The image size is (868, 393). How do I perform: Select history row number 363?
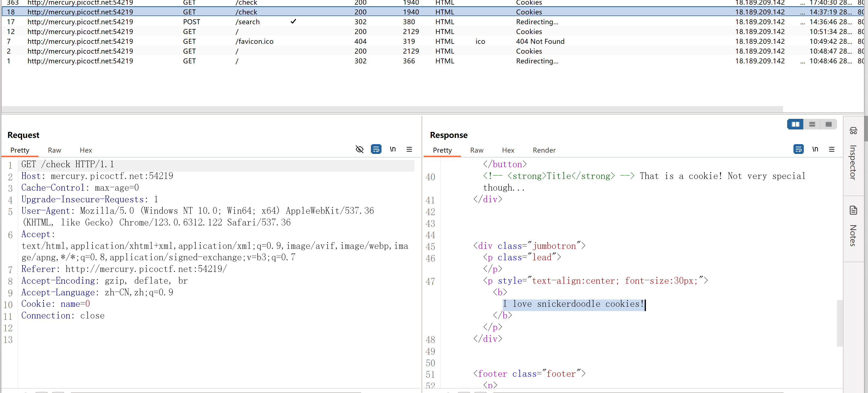tap(433, 3)
